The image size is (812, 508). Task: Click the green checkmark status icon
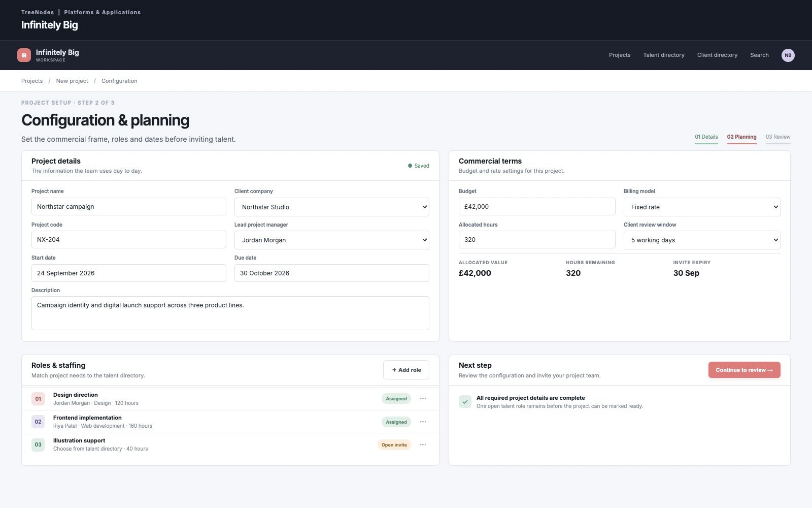point(465,402)
